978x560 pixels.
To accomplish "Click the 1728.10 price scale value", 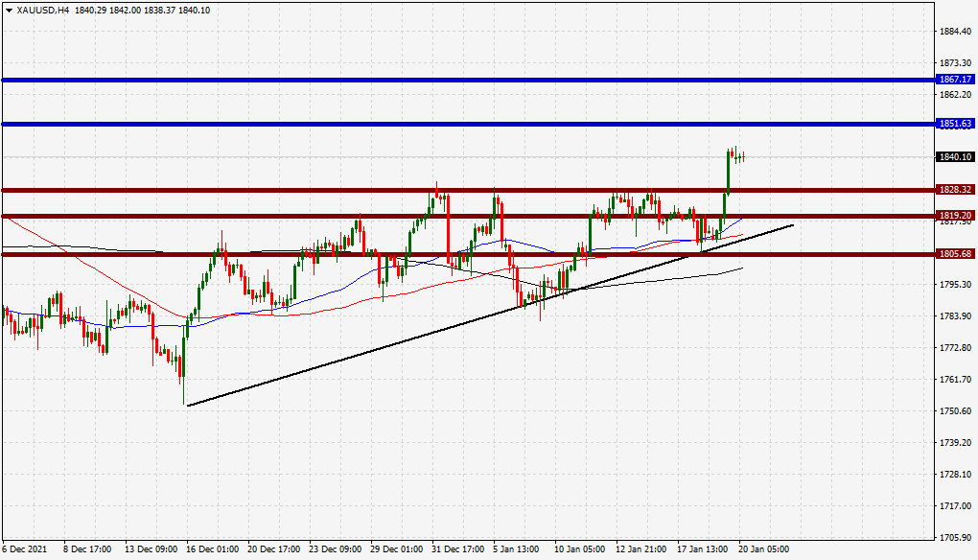I will point(956,474).
